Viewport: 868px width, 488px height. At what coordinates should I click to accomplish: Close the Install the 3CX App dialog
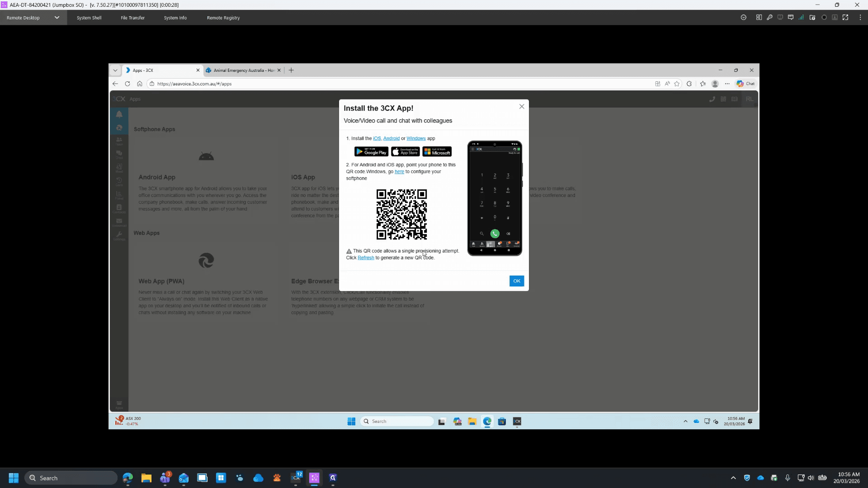[522, 107]
